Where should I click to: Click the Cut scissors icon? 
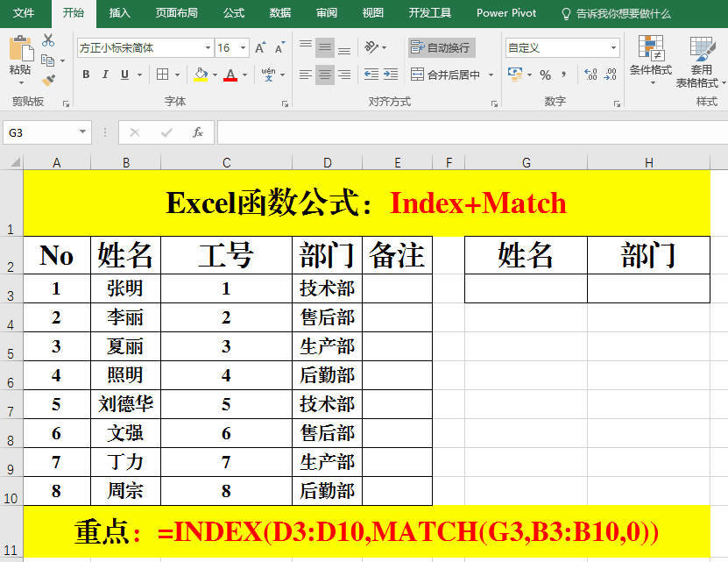[x=48, y=40]
